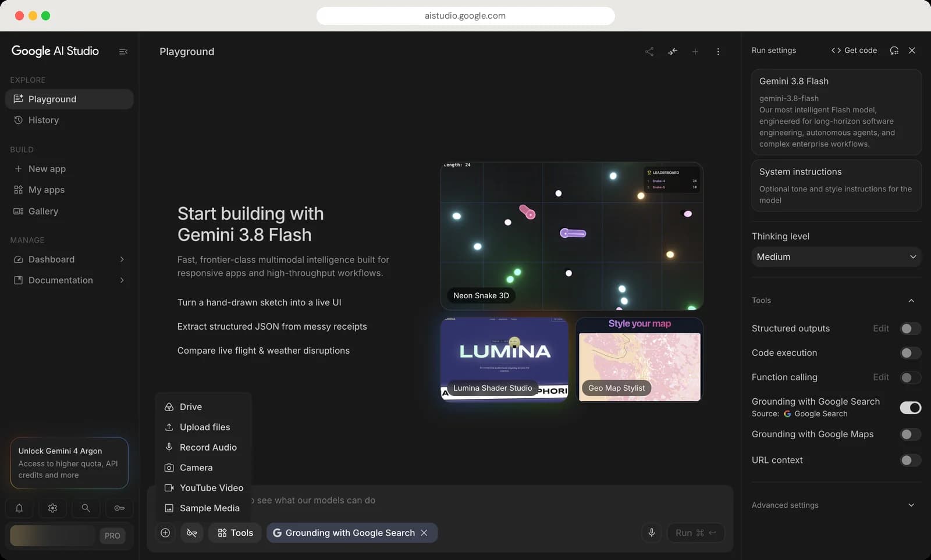Click Edit next to Structured outputs
The width and height of the screenshot is (931, 560).
tap(881, 329)
